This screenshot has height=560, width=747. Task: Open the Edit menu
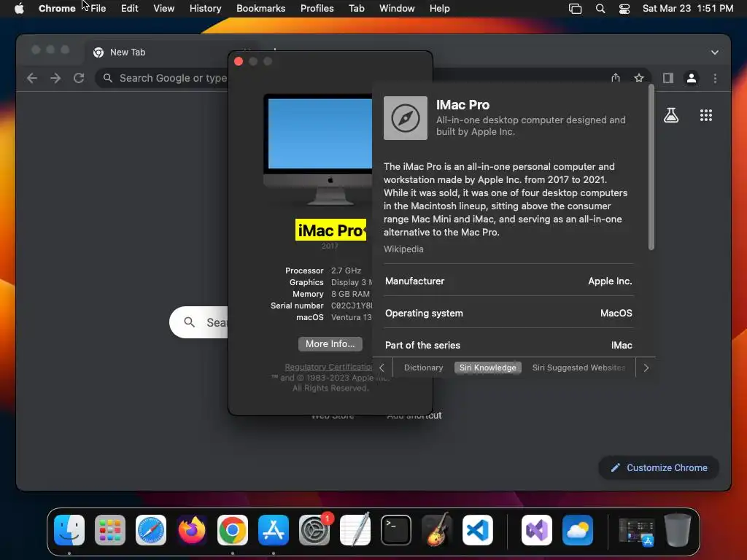(129, 9)
